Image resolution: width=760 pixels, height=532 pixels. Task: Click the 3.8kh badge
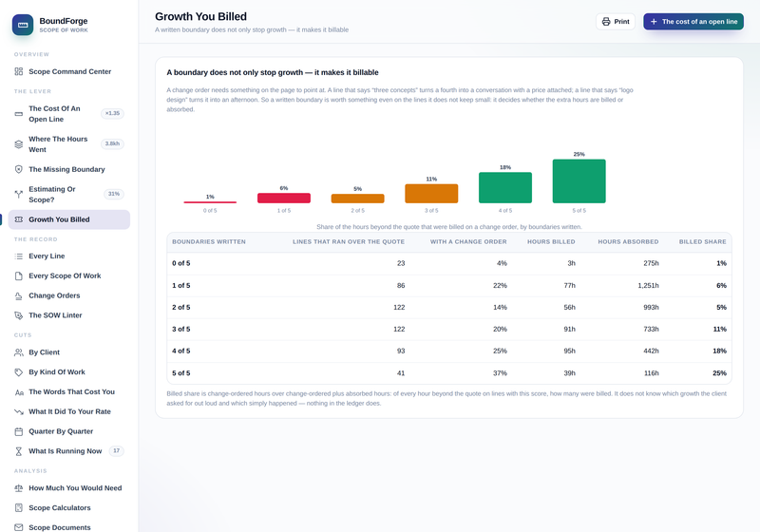coord(112,144)
